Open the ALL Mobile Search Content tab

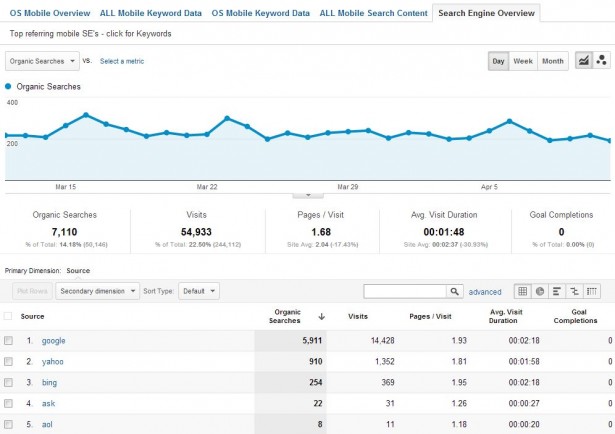pyautogui.click(x=373, y=13)
